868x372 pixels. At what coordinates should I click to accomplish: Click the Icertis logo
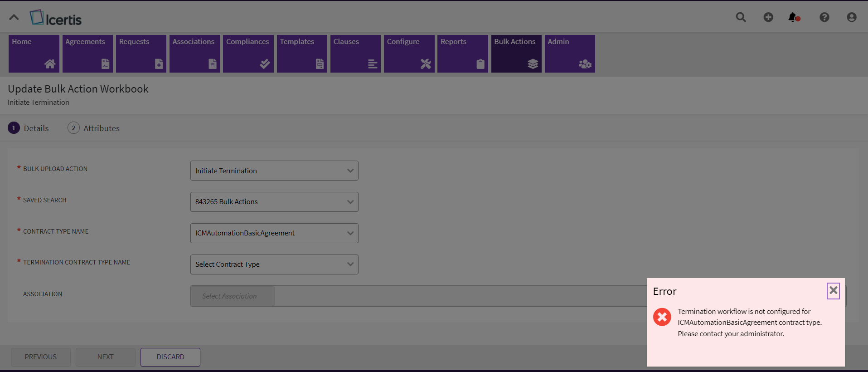point(56,18)
